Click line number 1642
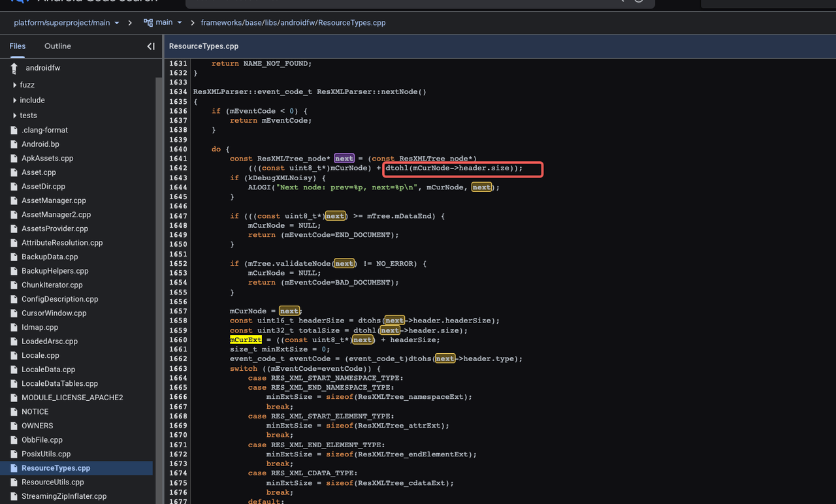The width and height of the screenshot is (836, 504). point(178,168)
